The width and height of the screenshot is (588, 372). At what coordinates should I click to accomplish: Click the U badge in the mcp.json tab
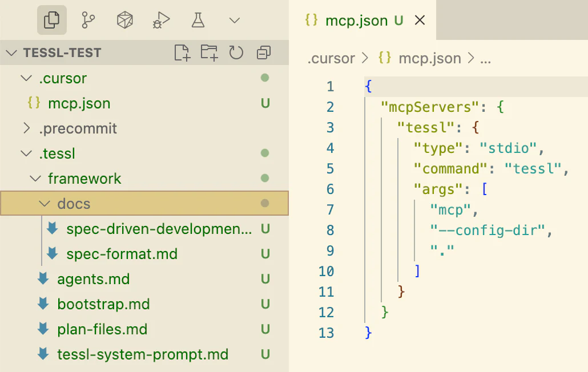[398, 20]
